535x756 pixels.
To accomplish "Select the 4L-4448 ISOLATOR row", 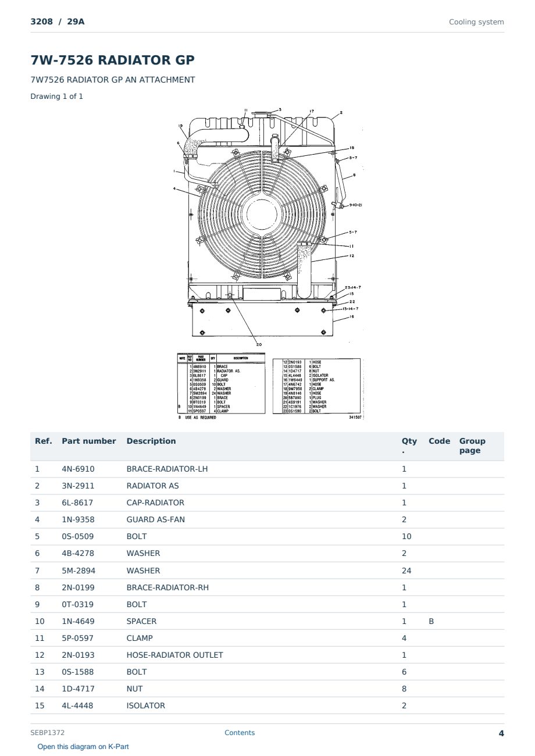I will tap(267, 705).
